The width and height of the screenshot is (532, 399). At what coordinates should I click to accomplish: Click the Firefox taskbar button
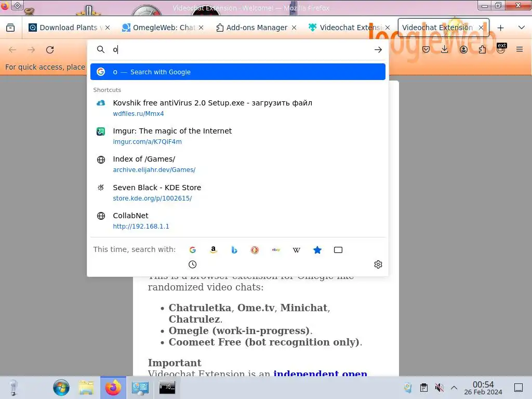[113, 388]
